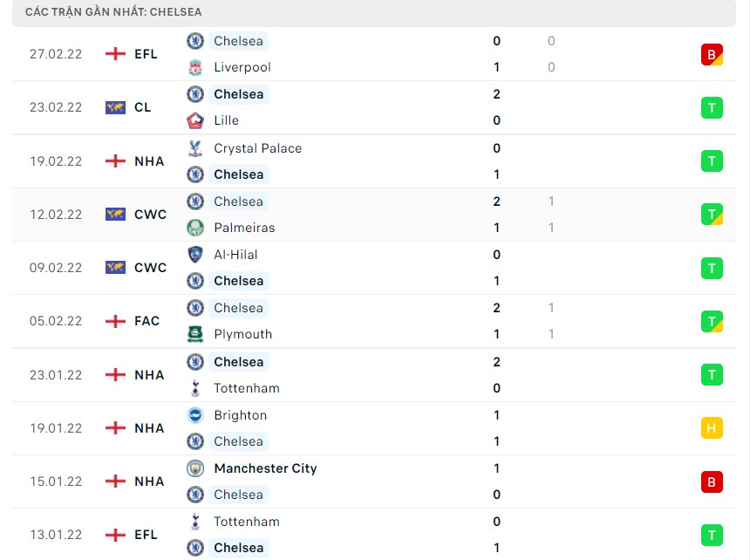Open the Tottenham team link on 23.01.22
Image resolution: width=750 pixels, height=560 pixels.
247,388
